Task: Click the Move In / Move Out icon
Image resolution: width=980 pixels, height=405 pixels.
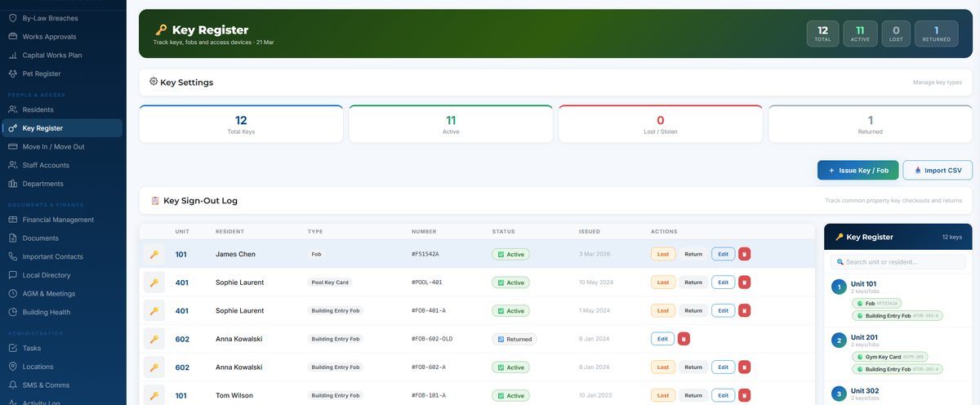Action: (x=13, y=147)
